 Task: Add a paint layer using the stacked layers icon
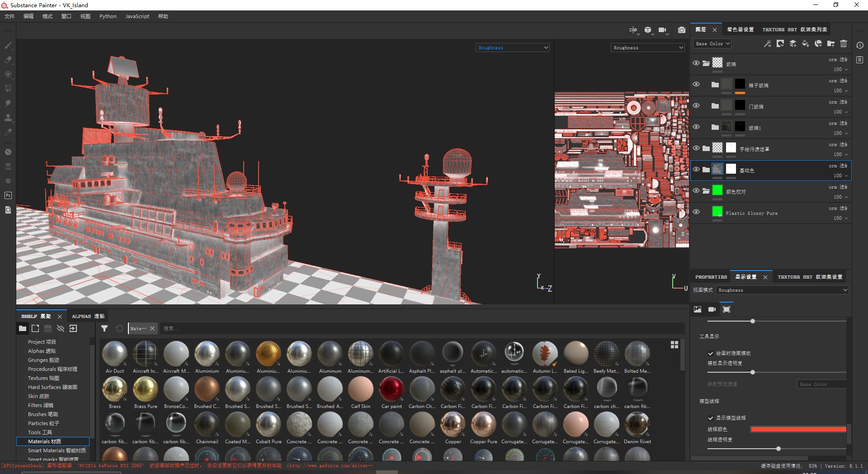tap(793, 43)
